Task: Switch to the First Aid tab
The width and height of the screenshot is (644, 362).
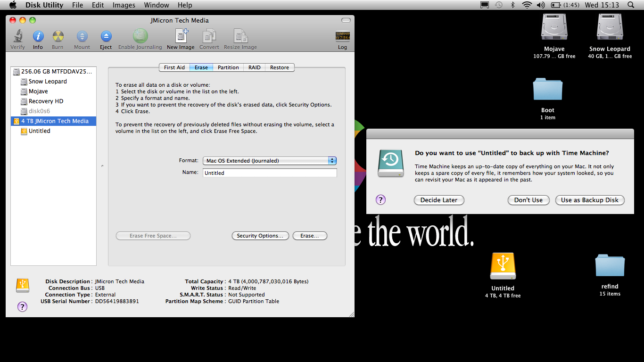Action: click(x=174, y=67)
